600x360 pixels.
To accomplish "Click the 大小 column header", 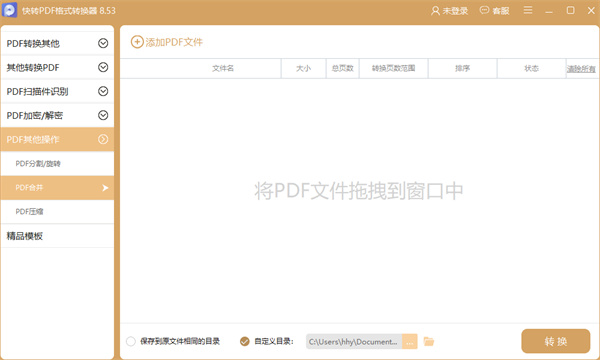I will pos(303,68).
